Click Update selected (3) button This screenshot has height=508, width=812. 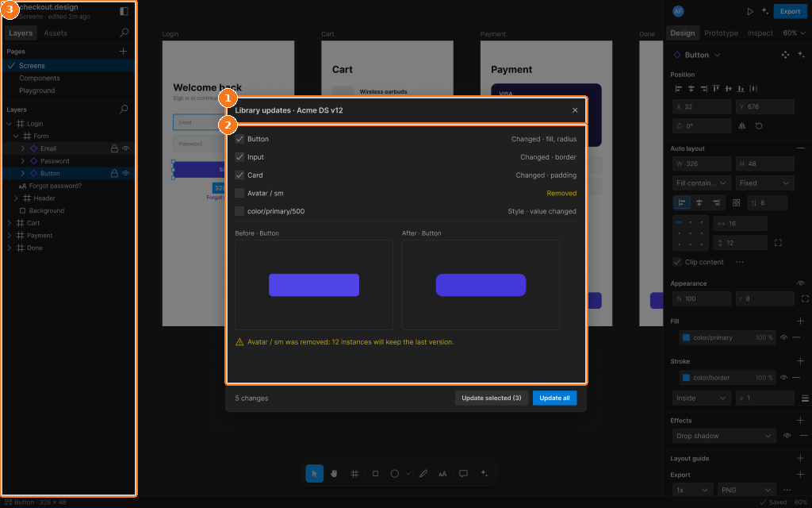coord(492,398)
